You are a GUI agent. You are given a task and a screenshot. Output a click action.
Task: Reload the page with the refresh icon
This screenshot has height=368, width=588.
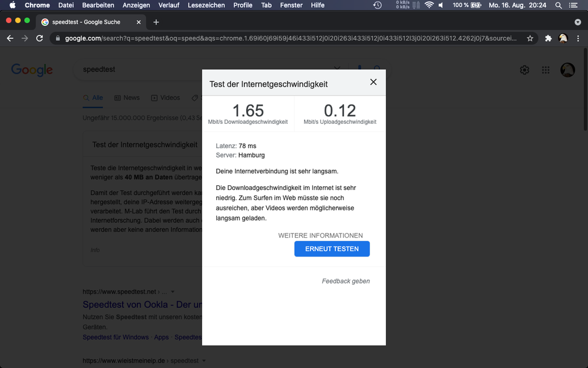pyautogui.click(x=39, y=38)
